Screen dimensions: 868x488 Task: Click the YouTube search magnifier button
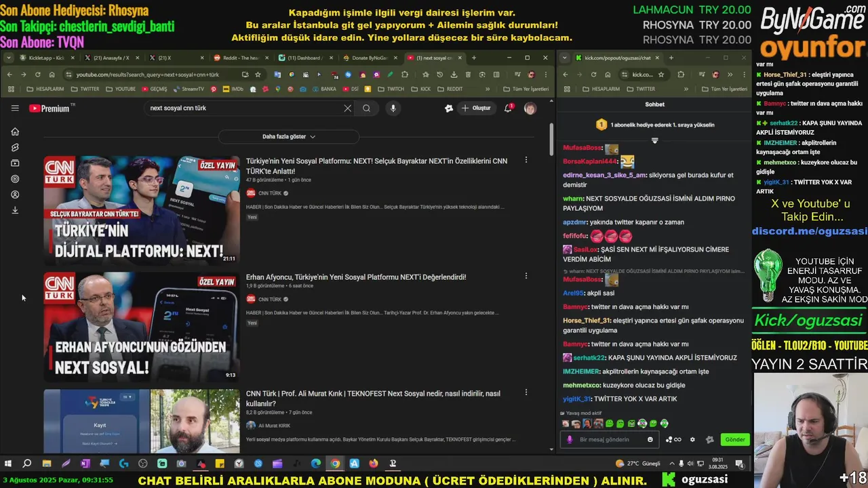(366, 108)
